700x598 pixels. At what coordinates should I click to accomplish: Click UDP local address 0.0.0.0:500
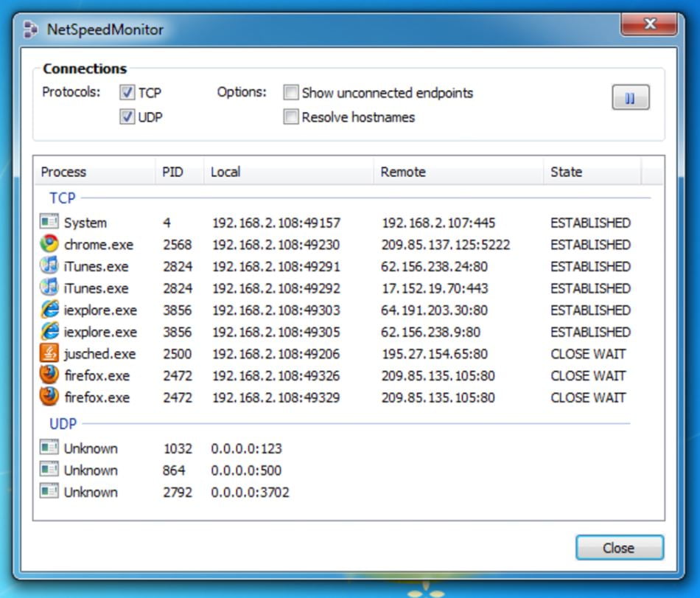click(x=246, y=470)
